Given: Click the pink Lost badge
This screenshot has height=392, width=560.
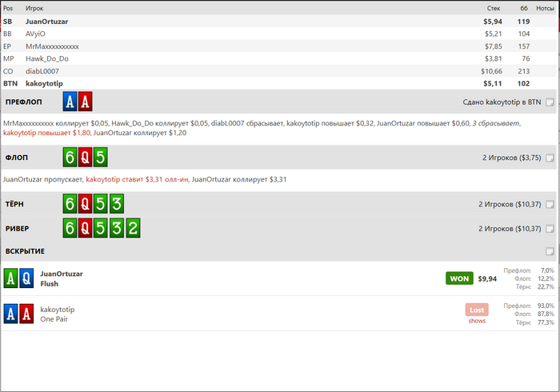Looking at the screenshot, I should pyautogui.click(x=477, y=310).
